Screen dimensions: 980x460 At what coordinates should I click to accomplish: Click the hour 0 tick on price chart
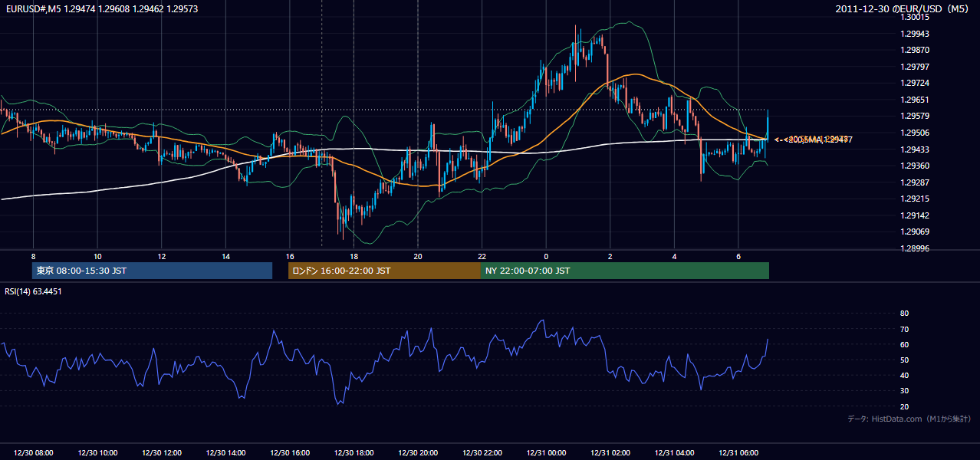546,256
